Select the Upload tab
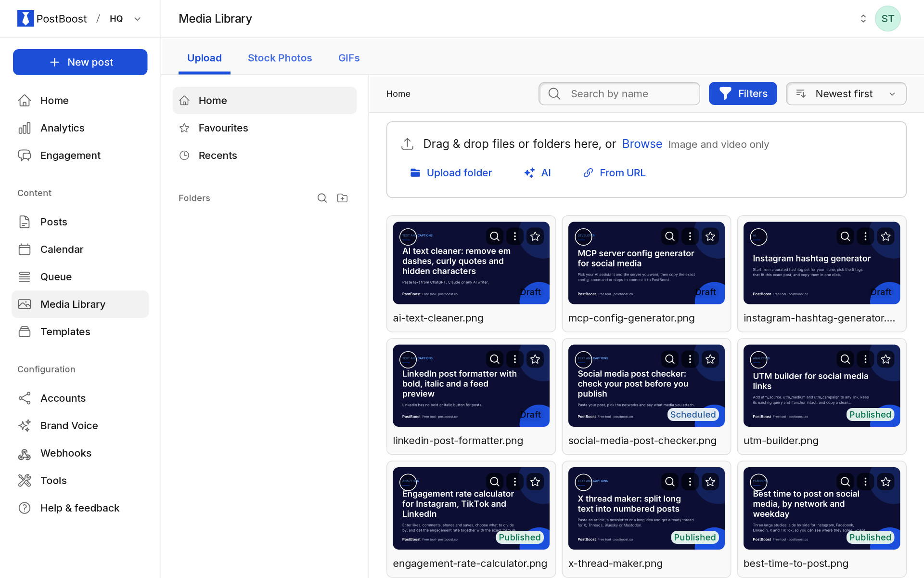The image size is (924, 578). [x=204, y=58]
